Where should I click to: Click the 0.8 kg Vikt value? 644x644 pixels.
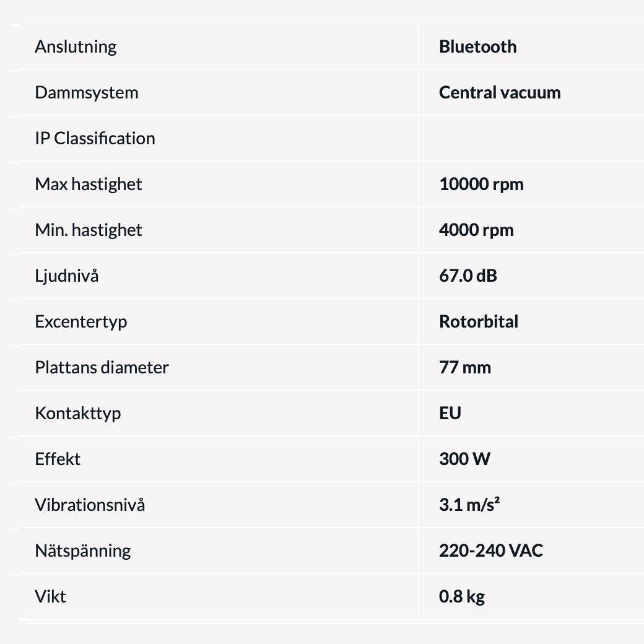click(x=462, y=597)
